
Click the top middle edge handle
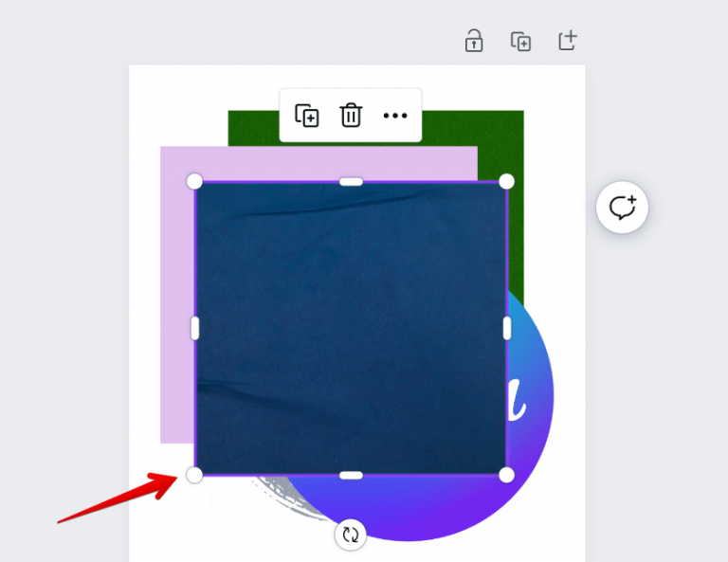[351, 181]
